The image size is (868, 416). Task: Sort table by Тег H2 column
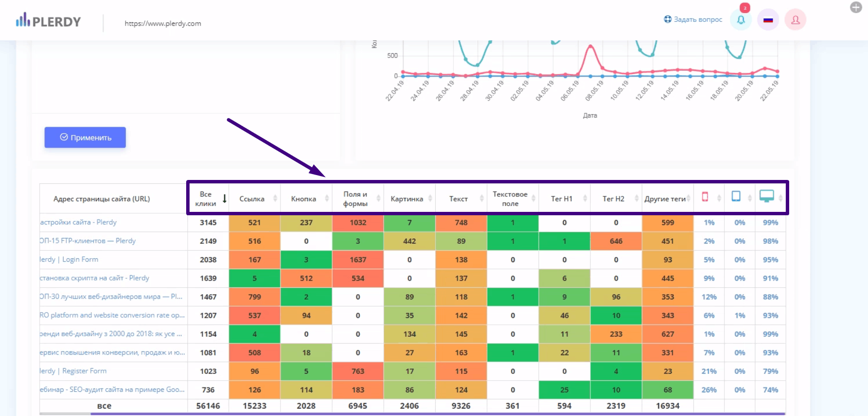coord(617,199)
